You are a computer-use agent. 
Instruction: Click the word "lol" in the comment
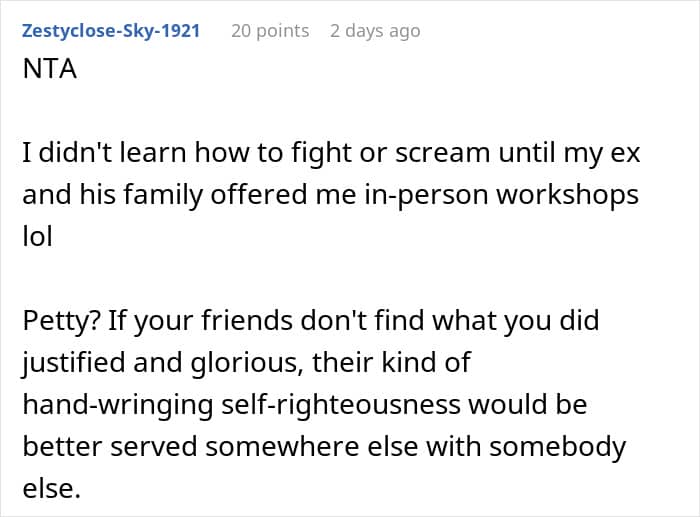point(38,236)
